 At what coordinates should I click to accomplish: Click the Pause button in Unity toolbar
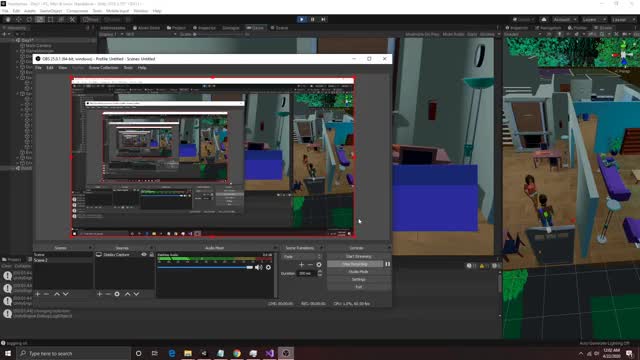click(313, 19)
